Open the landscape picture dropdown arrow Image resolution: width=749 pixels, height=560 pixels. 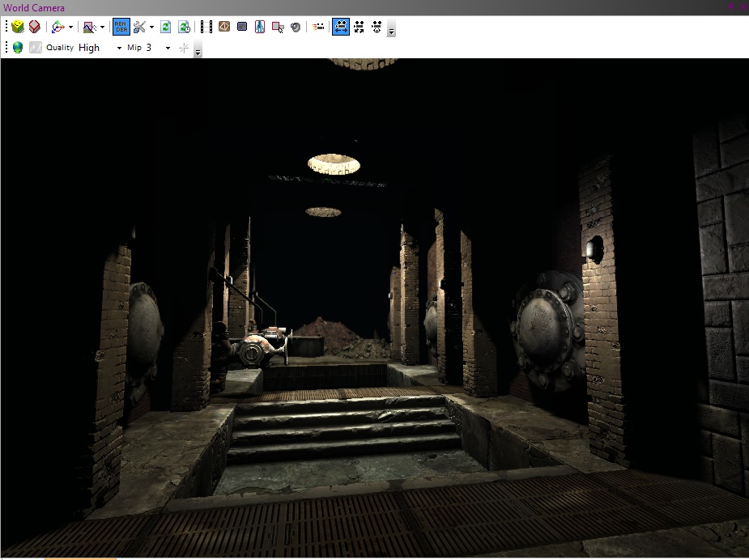pyautogui.click(x=102, y=28)
